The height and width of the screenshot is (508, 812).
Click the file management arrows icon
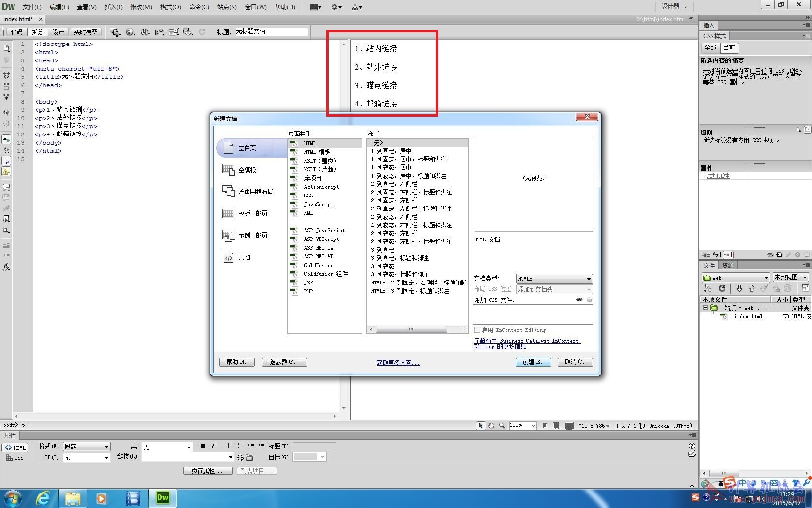pyautogui.click(x=145, y=32)
